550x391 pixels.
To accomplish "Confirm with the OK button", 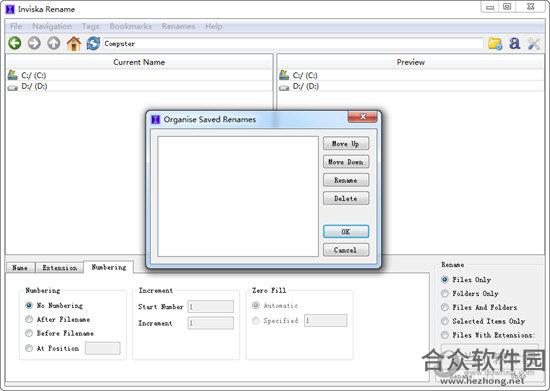I will (x=346, y=231).
